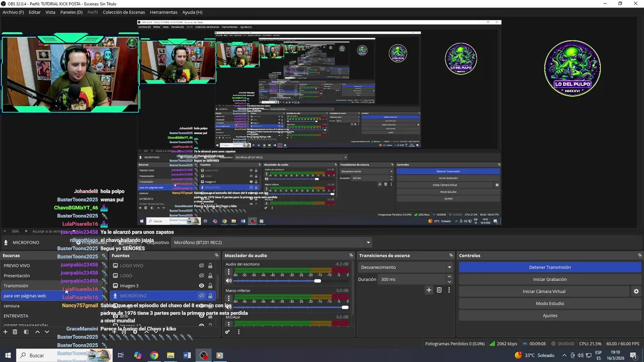Open Audio del escritorio three-dot options
Viewport: 644px width, 362px height.
coord(228,272)
